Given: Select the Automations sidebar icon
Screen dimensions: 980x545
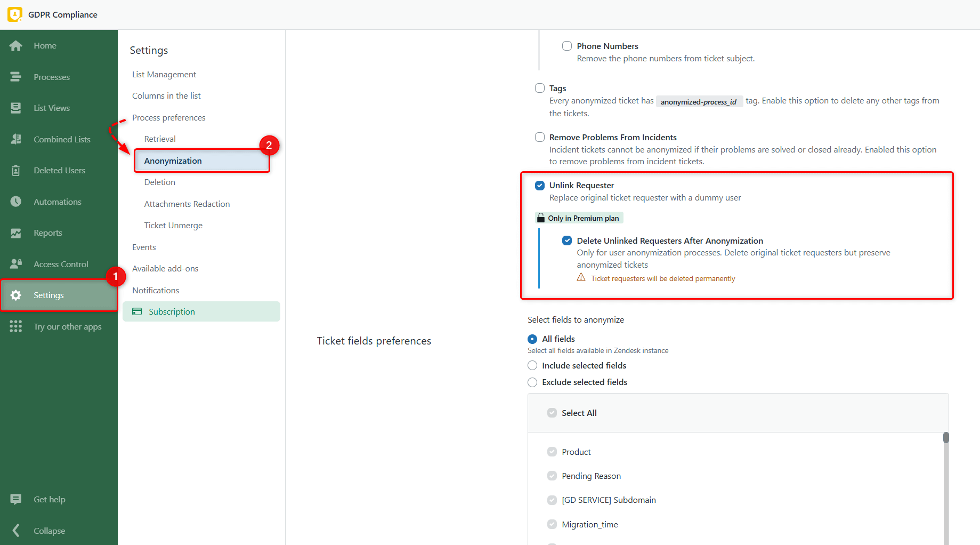Looking at the screenshot, I should [57, 202].
